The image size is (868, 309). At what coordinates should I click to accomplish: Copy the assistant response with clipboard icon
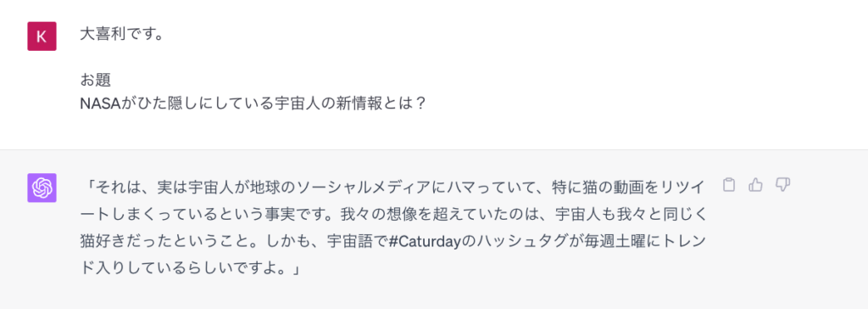(x=730, y=185)
